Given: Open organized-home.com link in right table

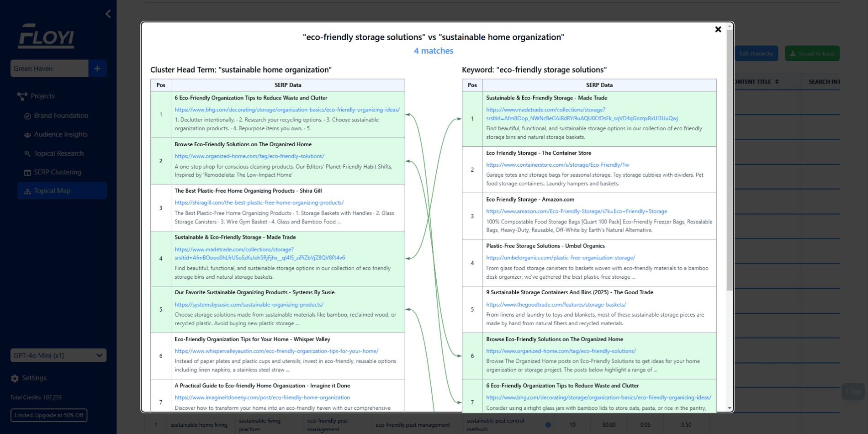Looking at the screenshot, I should (561, 351).
